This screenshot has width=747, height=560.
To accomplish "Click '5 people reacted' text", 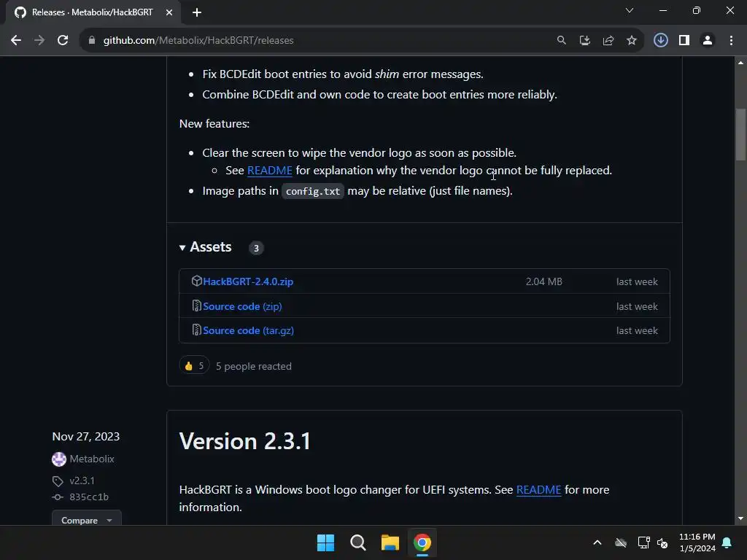I will 253,366.
